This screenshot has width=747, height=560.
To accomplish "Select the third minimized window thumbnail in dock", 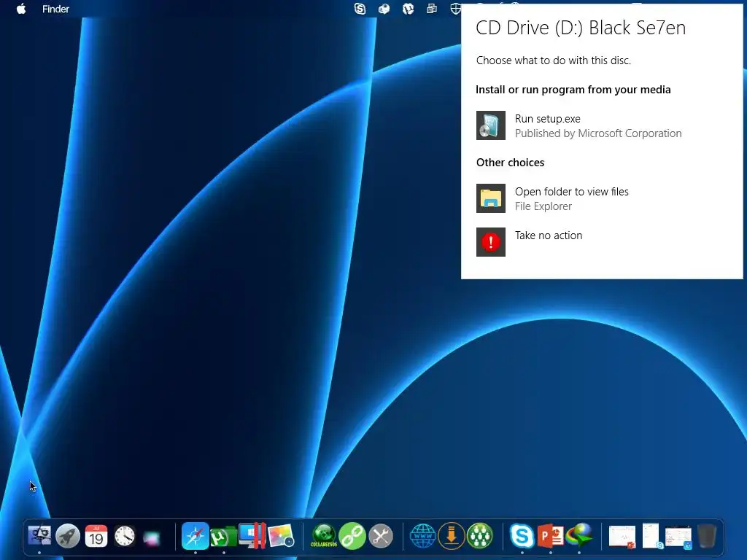I will tap(678, 537).
